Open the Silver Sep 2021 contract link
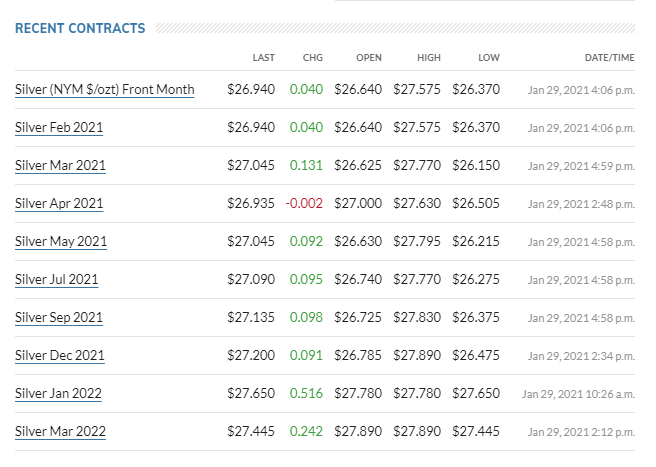 coord(59,318)
